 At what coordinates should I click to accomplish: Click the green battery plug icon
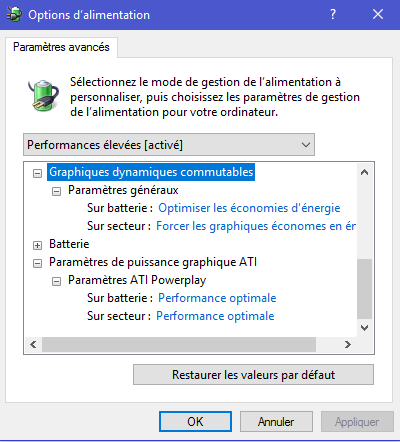44,95
